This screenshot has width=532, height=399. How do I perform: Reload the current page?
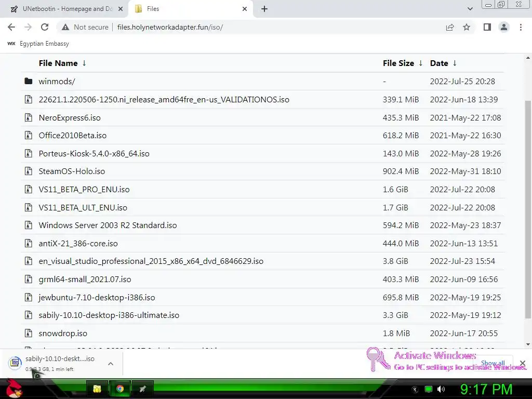coord(45,27)
